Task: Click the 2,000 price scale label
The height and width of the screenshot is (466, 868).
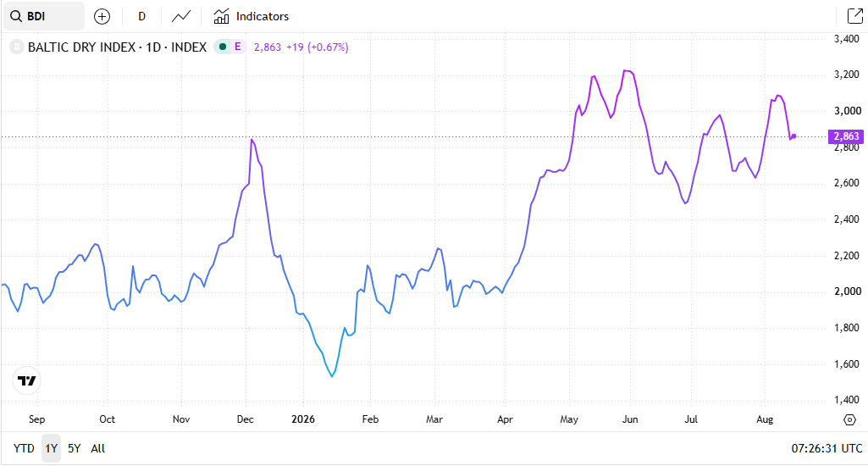Action: click(x=848, y=291)
